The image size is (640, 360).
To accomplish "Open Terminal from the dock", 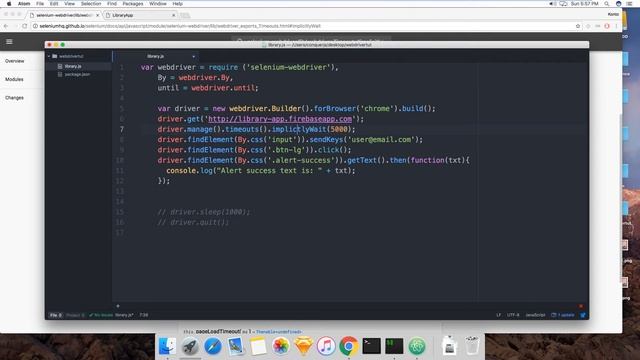I will click(x=371, y=346).
